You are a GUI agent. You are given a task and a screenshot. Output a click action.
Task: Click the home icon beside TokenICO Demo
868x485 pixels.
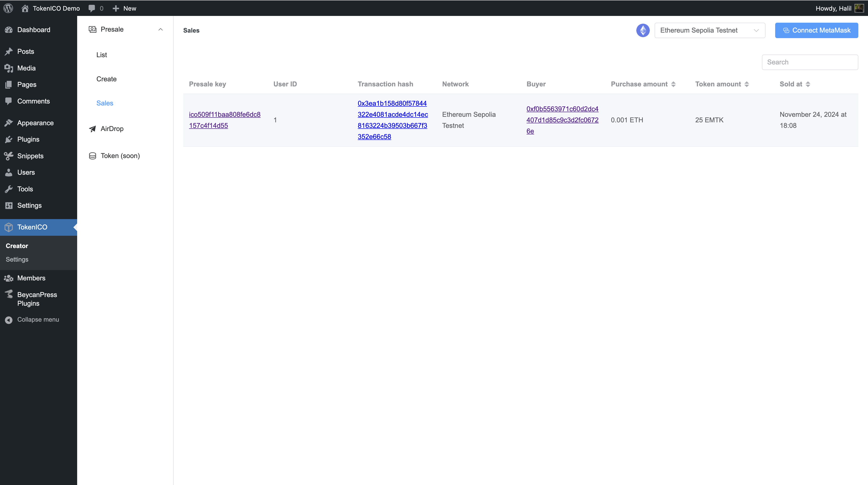[x=25, y=8]
